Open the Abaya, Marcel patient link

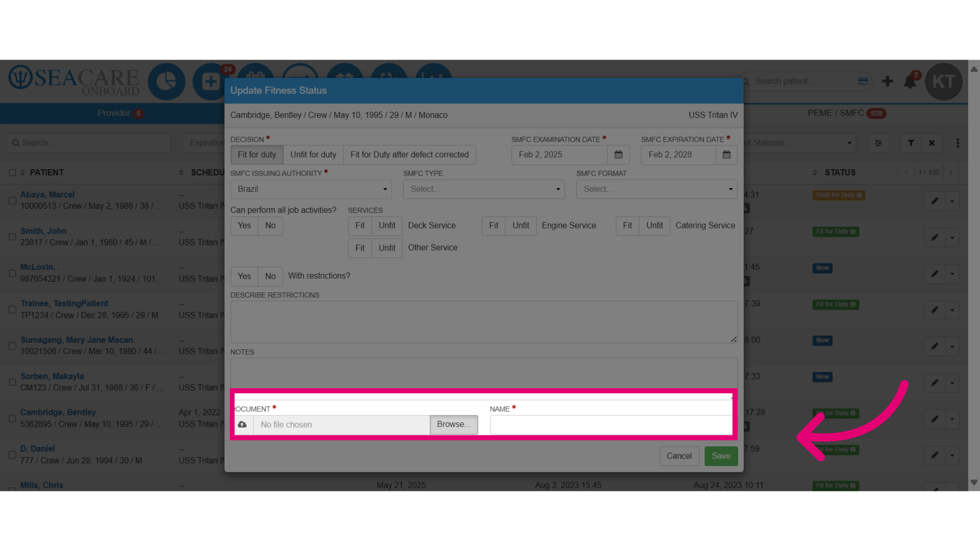pos(47,194)
